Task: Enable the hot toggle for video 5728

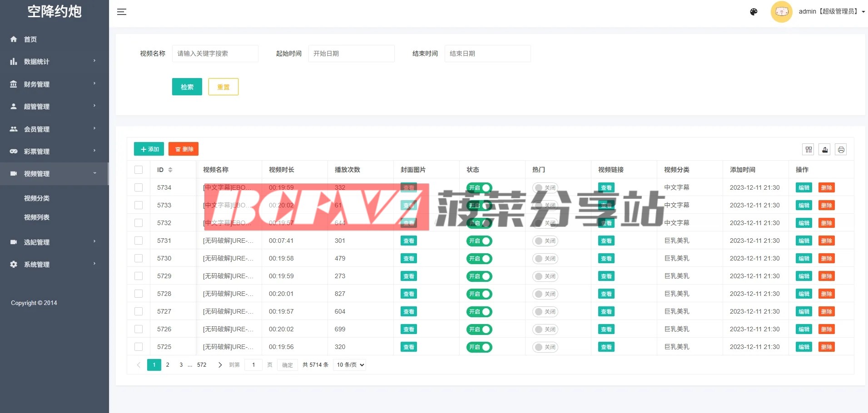Action: click(545, 294)
